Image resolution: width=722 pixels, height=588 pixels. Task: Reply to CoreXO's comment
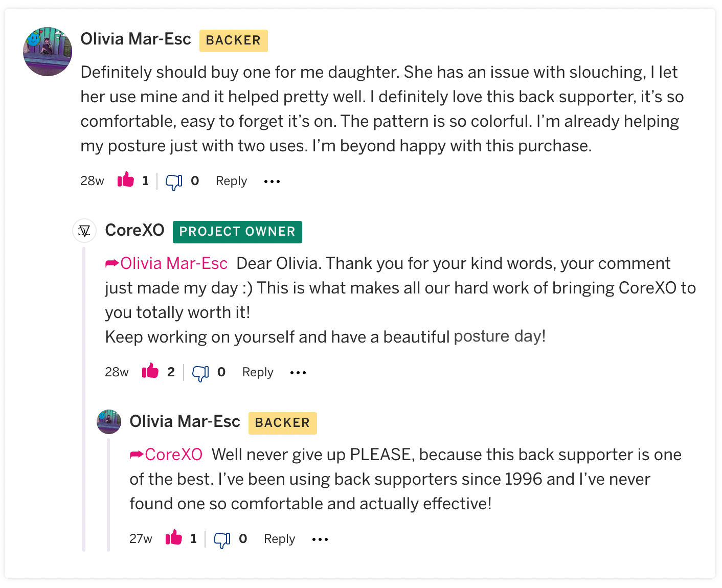pyautogui.click(x=258, y=372)
